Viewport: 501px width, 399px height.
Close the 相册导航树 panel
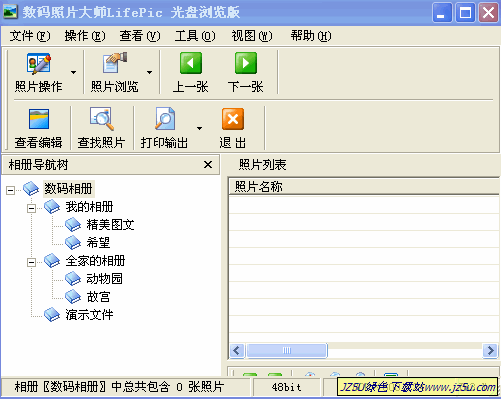[208, 165]
